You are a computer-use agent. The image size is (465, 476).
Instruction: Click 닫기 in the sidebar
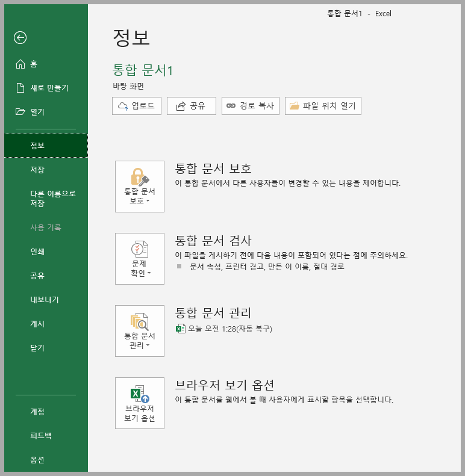(46, 348)
